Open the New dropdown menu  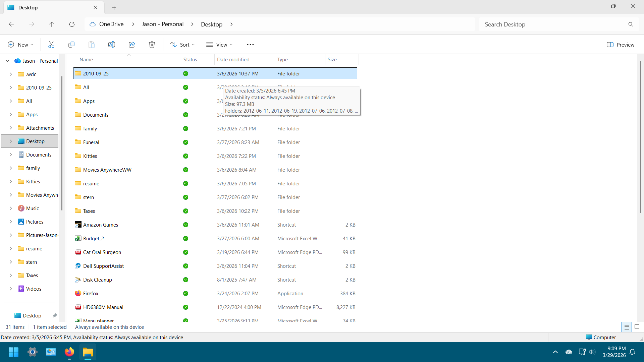(x=20, y=45)
